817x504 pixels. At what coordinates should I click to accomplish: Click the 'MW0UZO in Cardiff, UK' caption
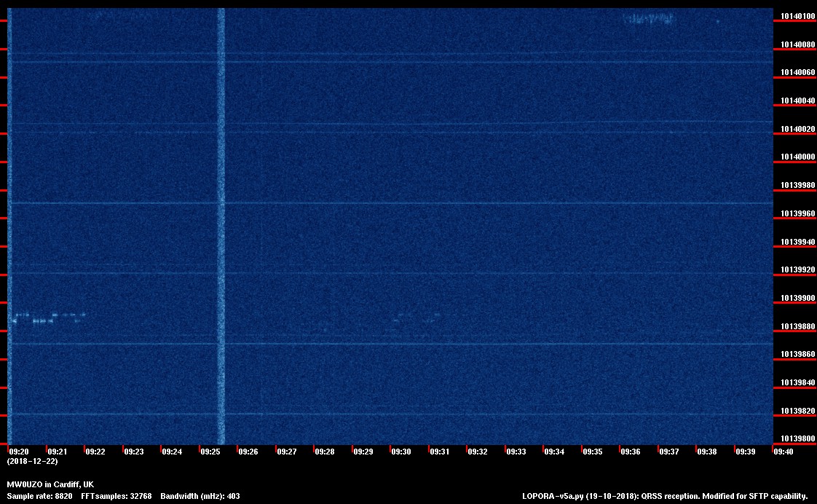tap(50, 484)
